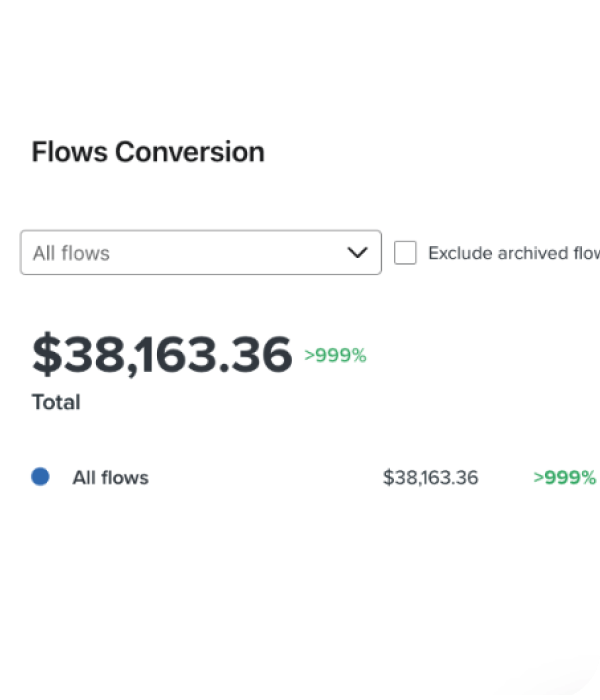Click the green >999% beside the large total
Viewport: 600px width, 700px height.
[x=335, y=355]
